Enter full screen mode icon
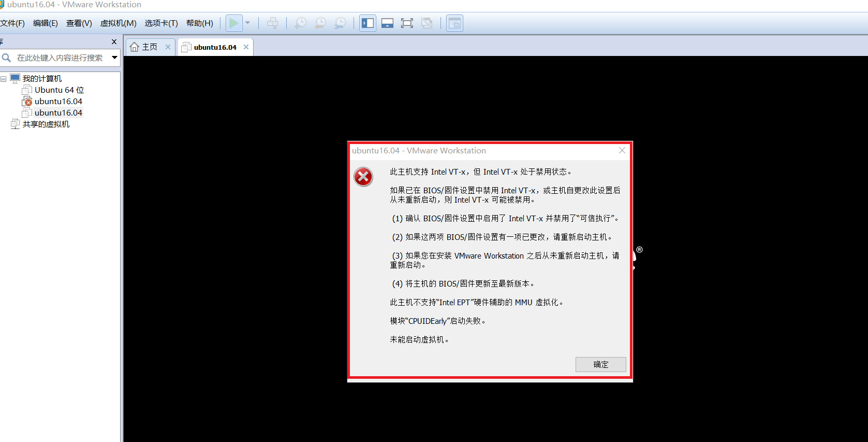 pos(407,23)
